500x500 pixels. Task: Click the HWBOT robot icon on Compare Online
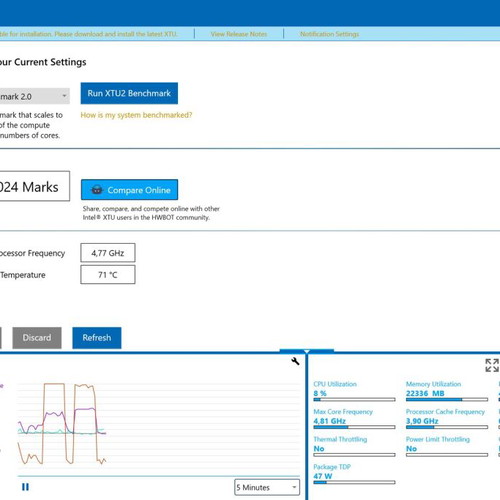tap(97, 190)
